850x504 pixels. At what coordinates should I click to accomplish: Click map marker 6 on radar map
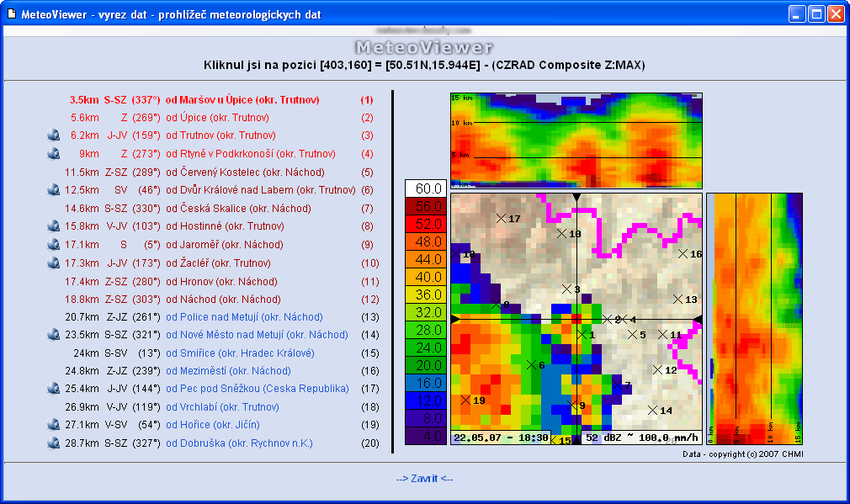[531, 365]
